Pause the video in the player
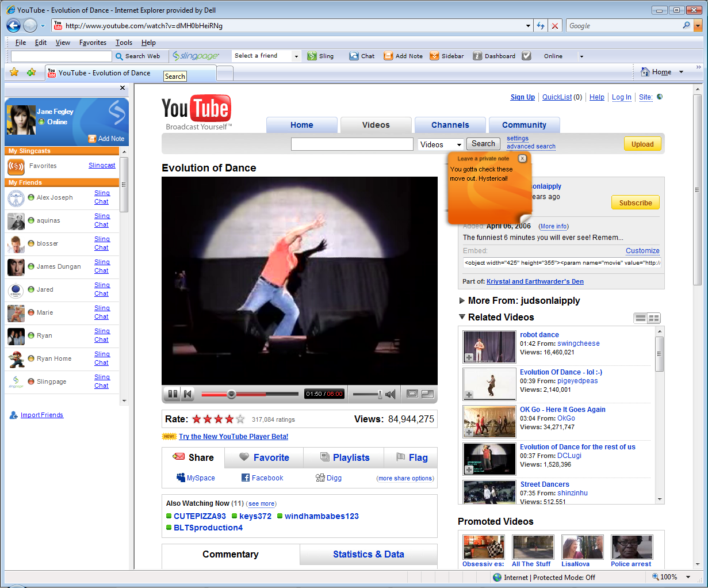Image resolution: width=708 pixels, height=588 pixels. pyautogui.click(x=172, y=394)
